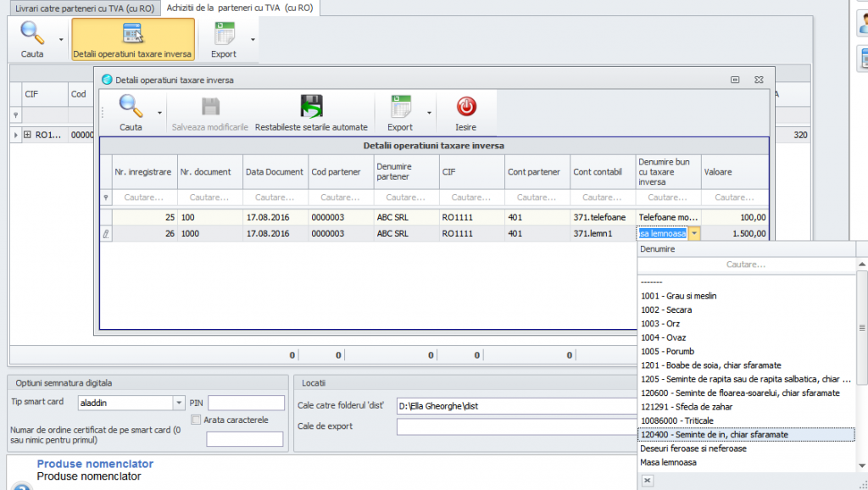Open Export dropdown arrow in dialog toolbar
This screenshot has width=868, height=490.
pyautogui.click(x=429, y=113)
